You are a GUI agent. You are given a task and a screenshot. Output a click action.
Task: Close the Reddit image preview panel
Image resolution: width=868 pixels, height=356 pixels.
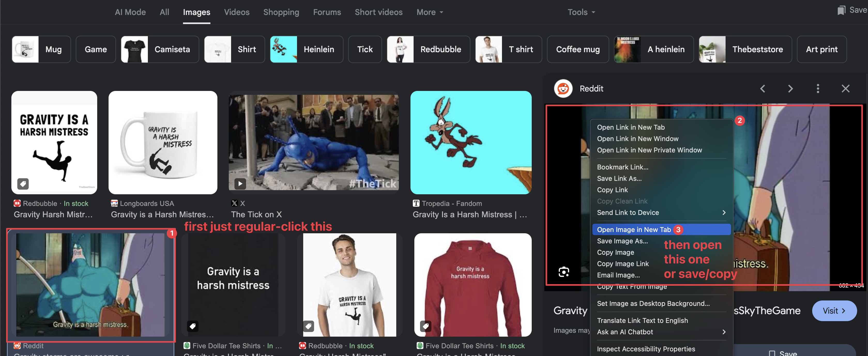coord(846,89)
